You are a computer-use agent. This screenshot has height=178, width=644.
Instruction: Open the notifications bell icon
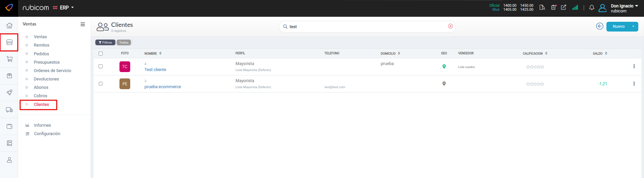coord(592,8)
